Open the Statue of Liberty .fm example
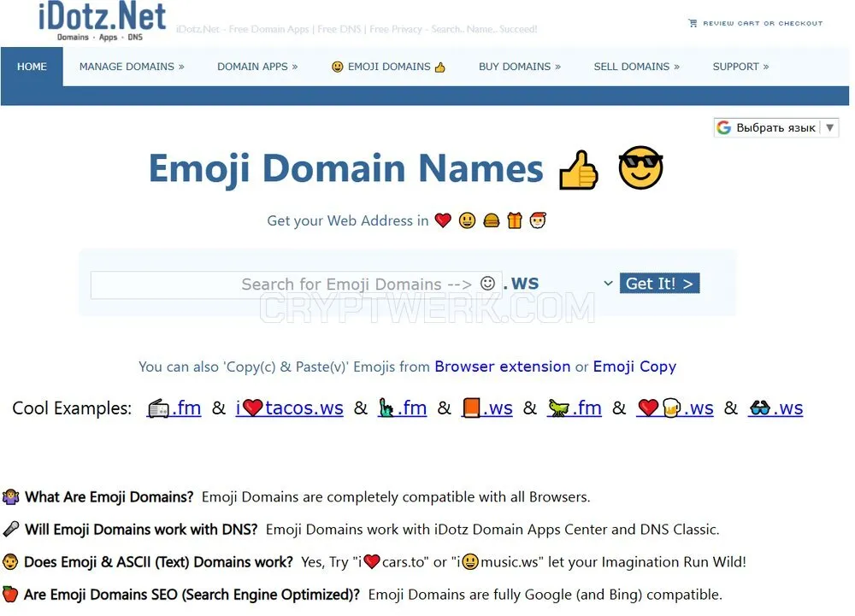 [x=403, y=408]
